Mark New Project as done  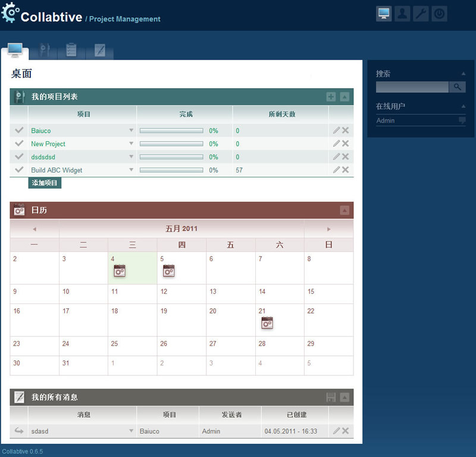pos(19,143)
